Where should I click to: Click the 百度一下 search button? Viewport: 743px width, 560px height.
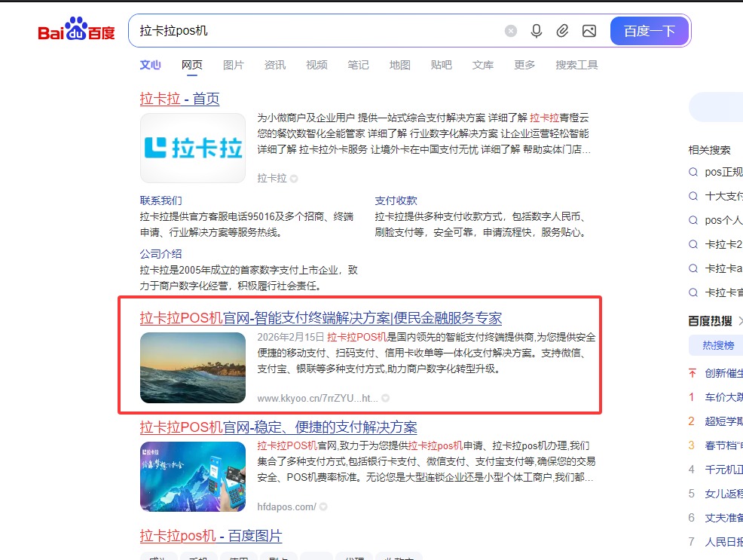650,30
